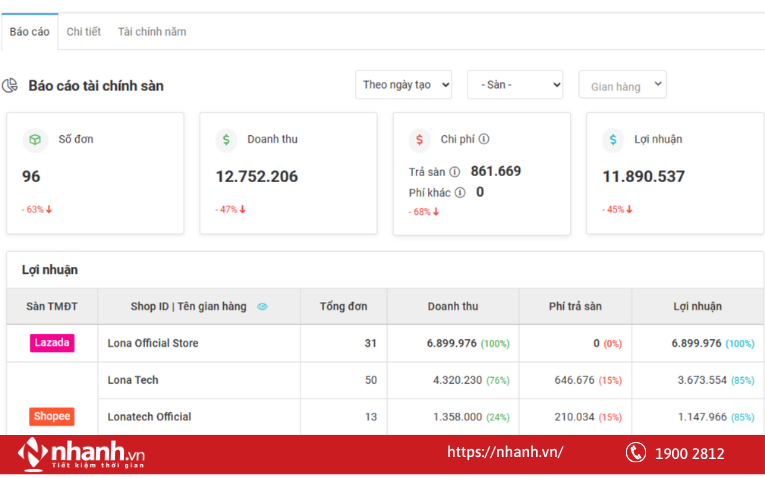Click the Shopee platform badge
765x478 pixels.
pos(52,417)
